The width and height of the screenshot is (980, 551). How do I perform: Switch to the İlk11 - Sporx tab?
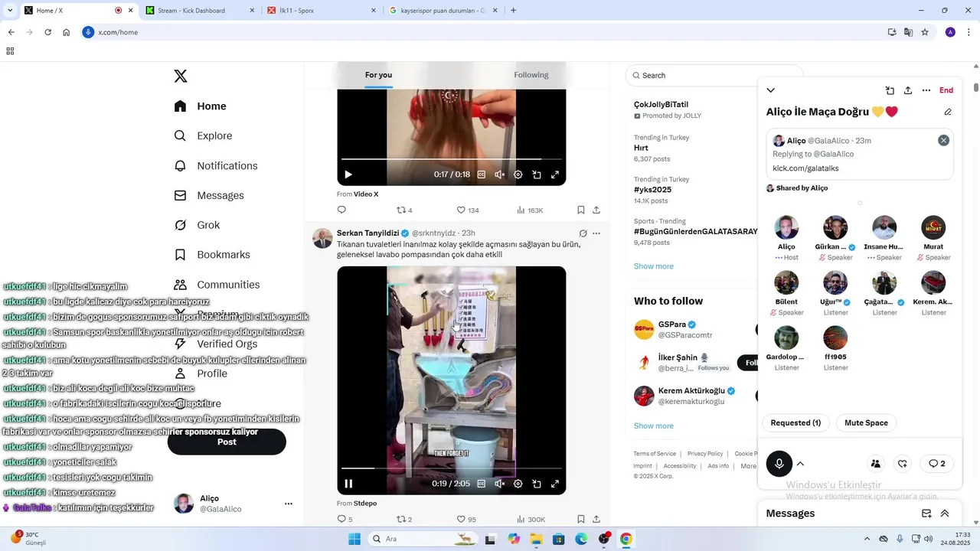point(322,11)
